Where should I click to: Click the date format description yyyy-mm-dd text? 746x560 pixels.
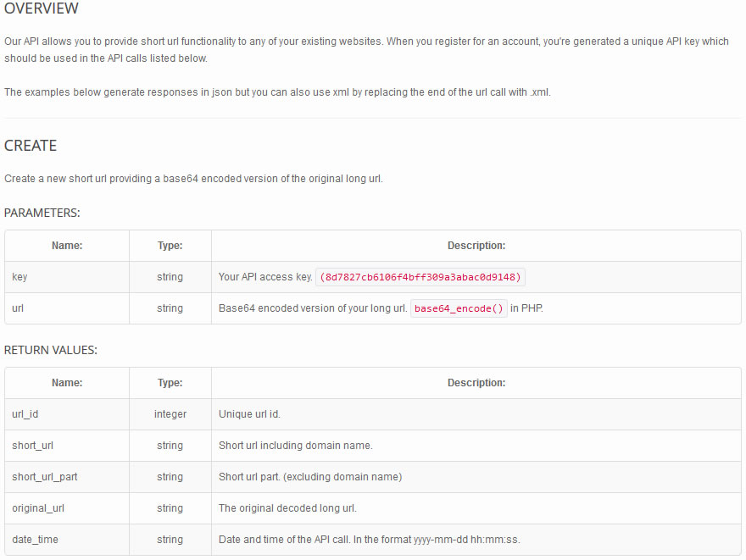(441, 540)
